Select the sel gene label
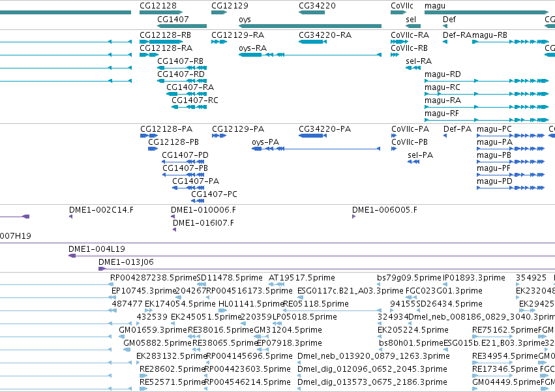 (411, 19)
